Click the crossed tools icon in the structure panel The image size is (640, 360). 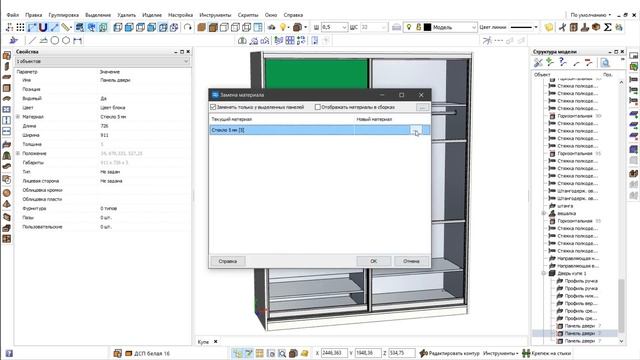[x=538, y=62]
